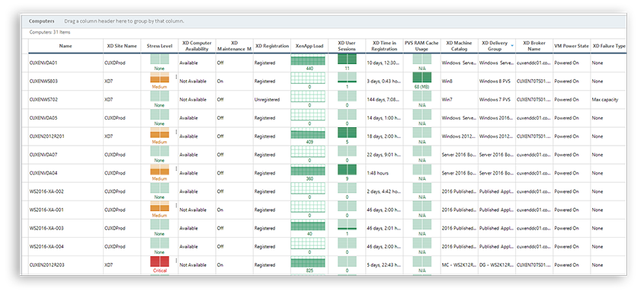Image resolution: width=644 pixels, height=292 pixels.
Task: Click the XenApp Load bar showing 825
Action: (x=308, y=262)
